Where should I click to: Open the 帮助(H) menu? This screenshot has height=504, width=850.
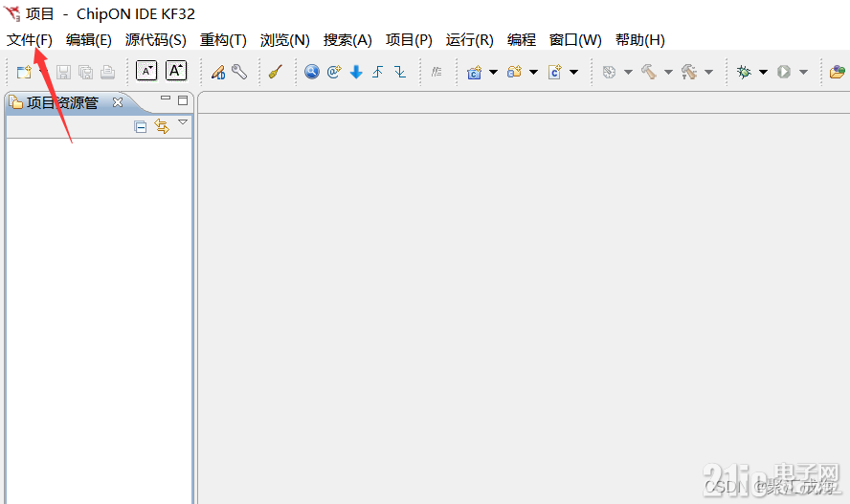tap(639, 40)
